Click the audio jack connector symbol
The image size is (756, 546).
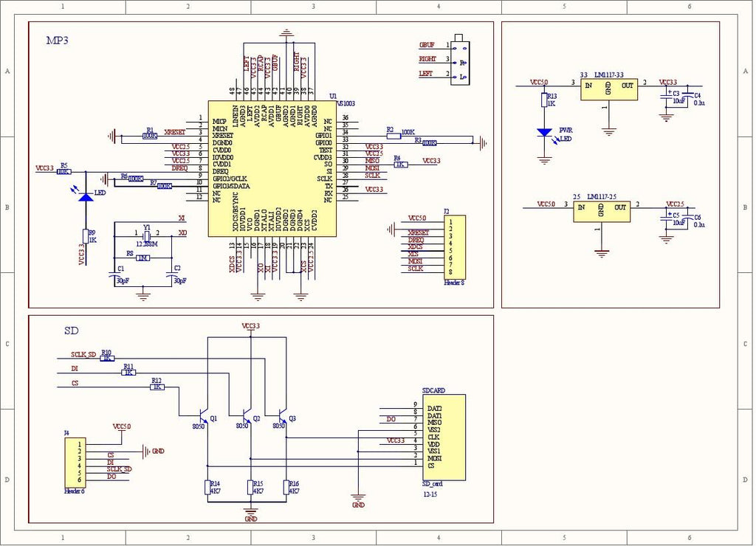click(460, 61)
